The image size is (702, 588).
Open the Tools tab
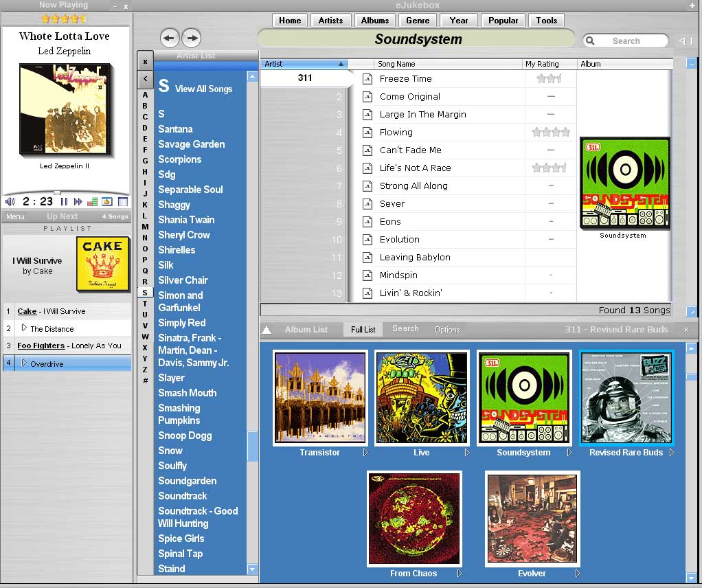point(547,21)
